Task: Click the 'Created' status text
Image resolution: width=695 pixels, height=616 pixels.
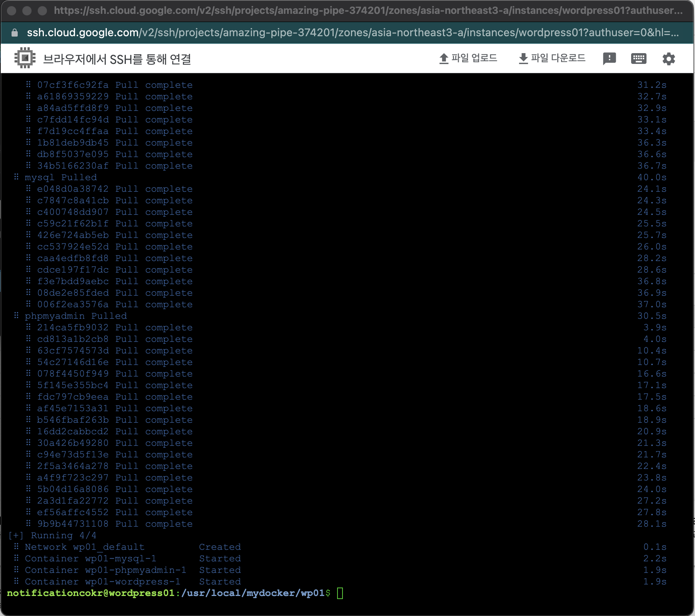Action: (220, 547)
